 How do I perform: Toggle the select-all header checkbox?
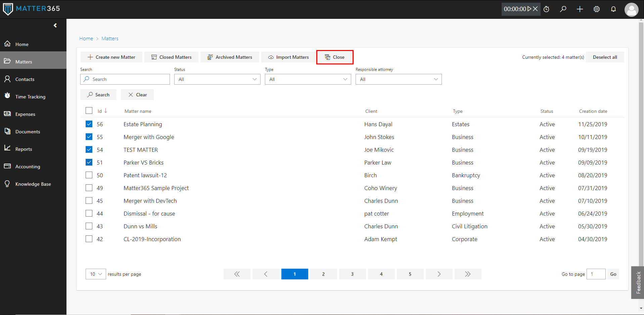click(x=89, y=110)
